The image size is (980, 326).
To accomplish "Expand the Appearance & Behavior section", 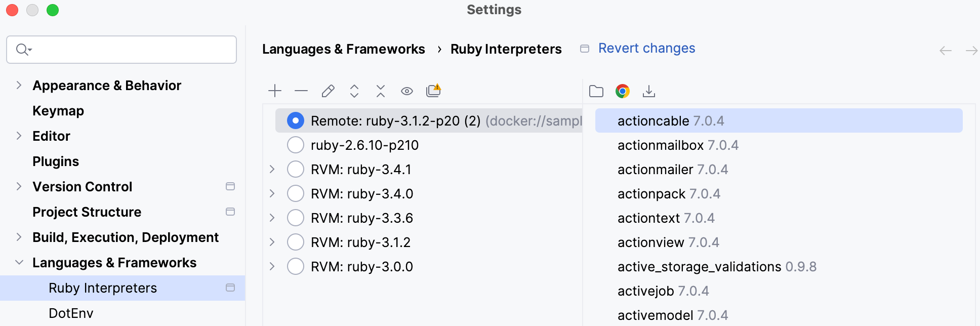I will [x=19, y=85].
